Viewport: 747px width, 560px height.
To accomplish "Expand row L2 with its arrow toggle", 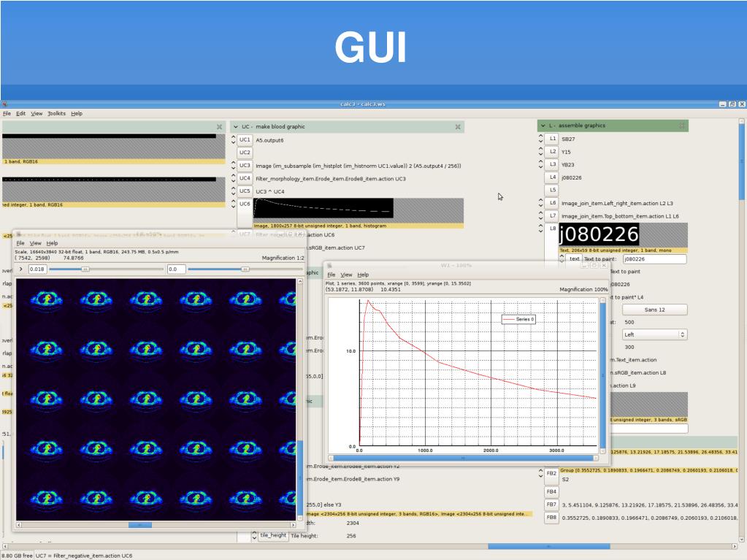I will point(541,151).
